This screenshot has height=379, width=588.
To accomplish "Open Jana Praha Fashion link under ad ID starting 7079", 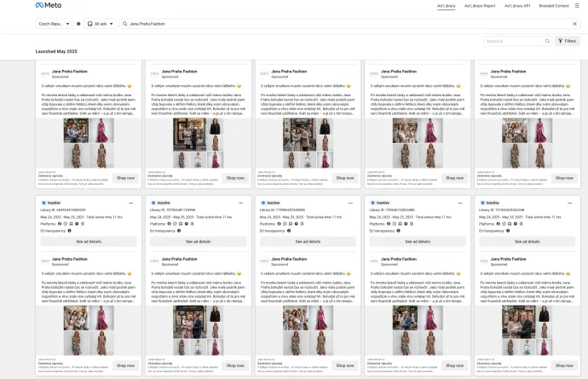I will pos(179,259).
